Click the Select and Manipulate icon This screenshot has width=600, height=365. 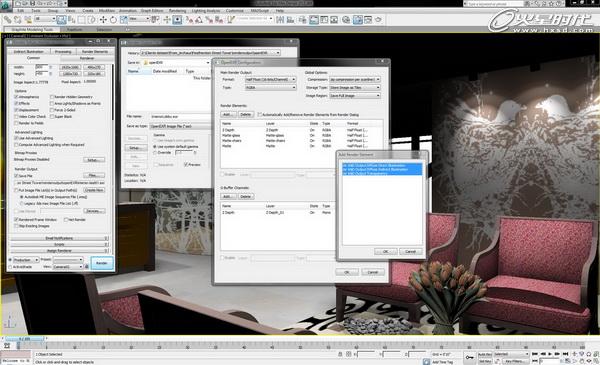coord(167,20)
